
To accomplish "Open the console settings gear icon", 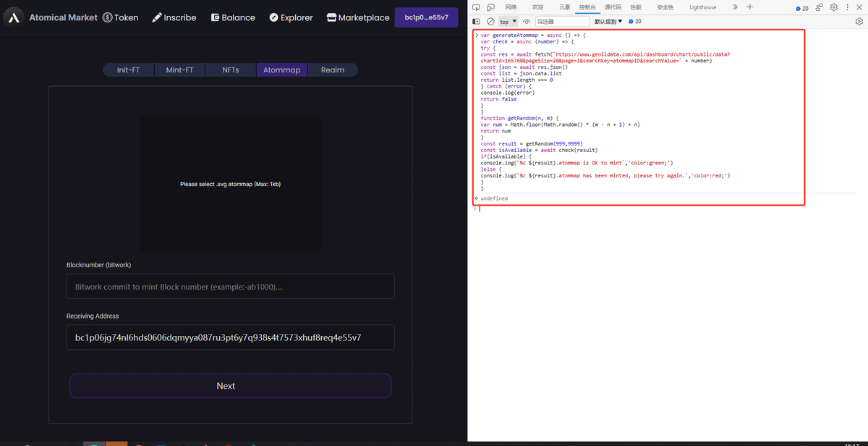I will click(x=859, y=22).
